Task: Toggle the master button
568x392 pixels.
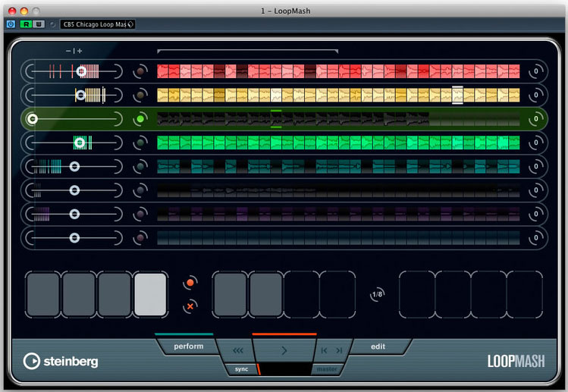Action: pos(326,369)
